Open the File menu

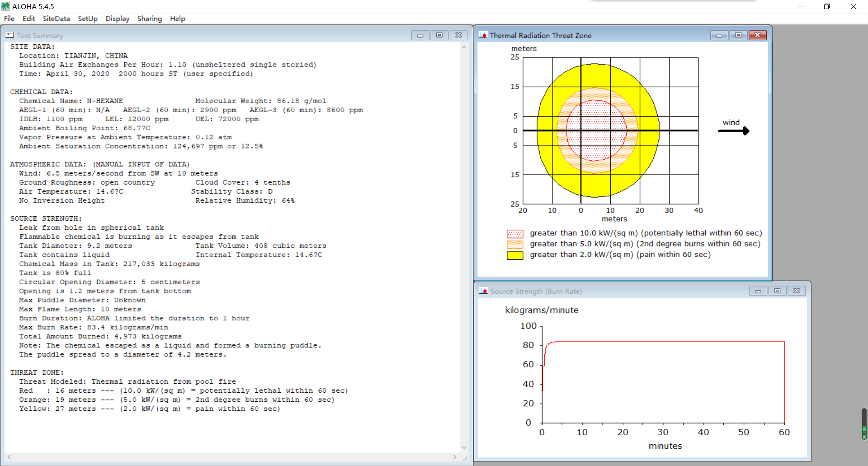9,19
